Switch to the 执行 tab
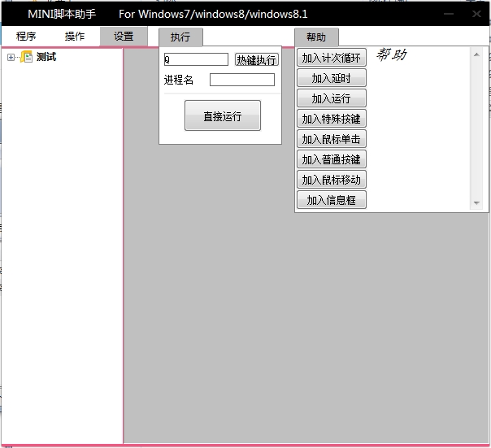 pos(180,37)
